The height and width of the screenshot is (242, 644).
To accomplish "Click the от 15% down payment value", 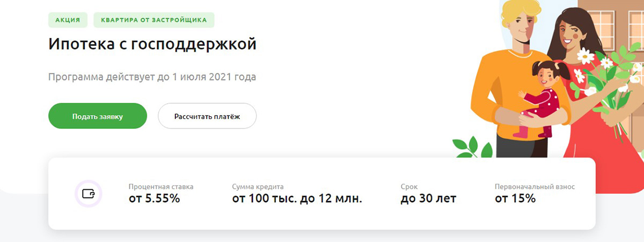I will pyautogui.click(x=515, y=199).
